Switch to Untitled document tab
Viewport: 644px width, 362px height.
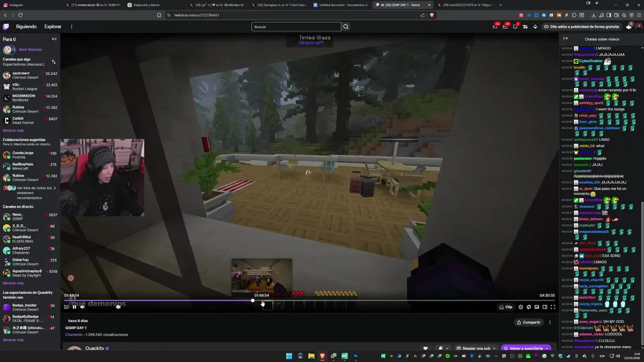coord(341,5)
